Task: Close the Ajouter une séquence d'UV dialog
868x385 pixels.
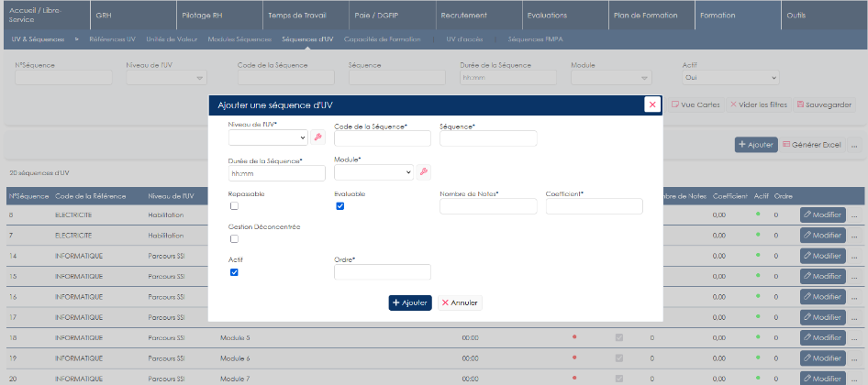Action: coord(652,104)
